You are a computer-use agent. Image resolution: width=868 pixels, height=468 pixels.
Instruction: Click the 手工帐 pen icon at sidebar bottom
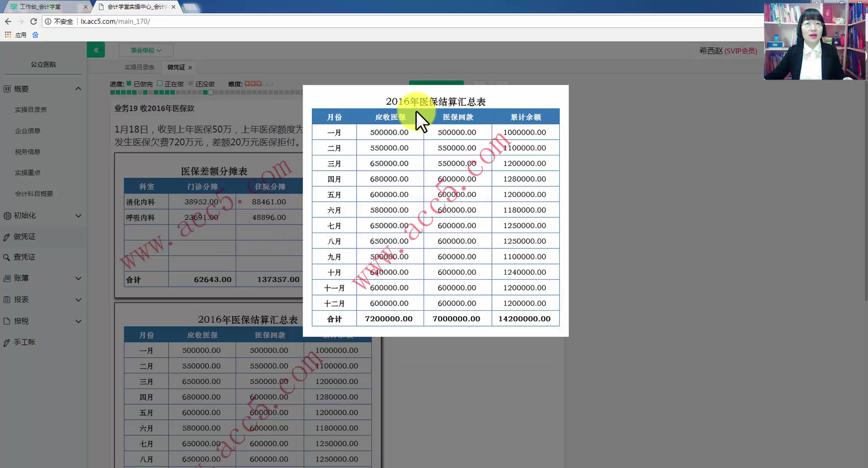pyautogui.click(x=6, y=342)
